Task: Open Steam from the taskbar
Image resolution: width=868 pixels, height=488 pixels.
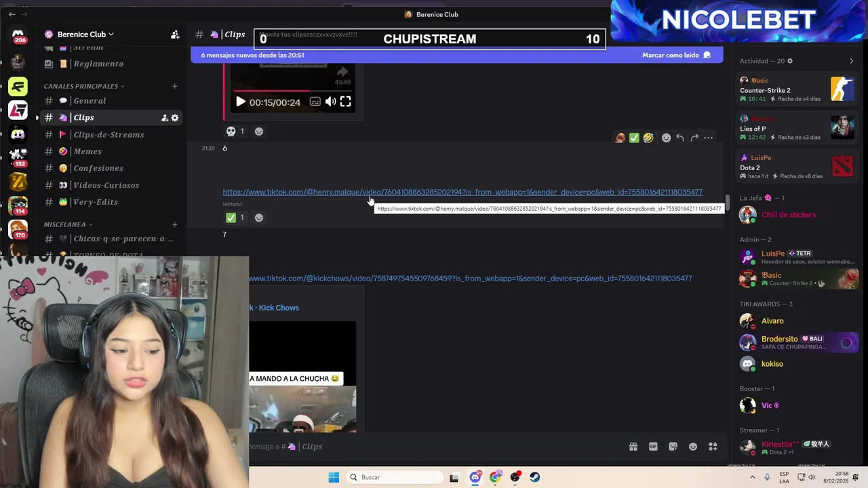Action: 535,477
